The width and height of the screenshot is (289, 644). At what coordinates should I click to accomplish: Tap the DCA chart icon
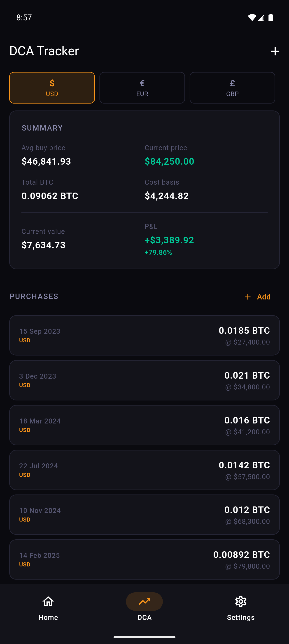(144, 601)
